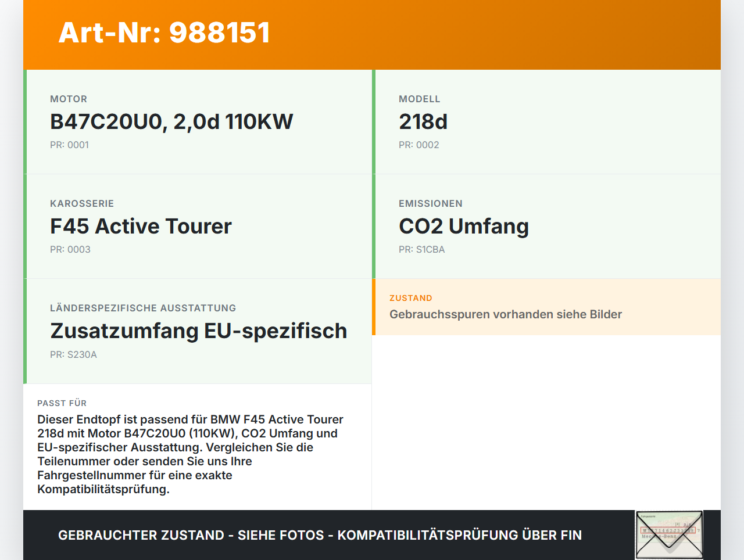Select the 'F45 Active Tourer' value

pos(141,227)
